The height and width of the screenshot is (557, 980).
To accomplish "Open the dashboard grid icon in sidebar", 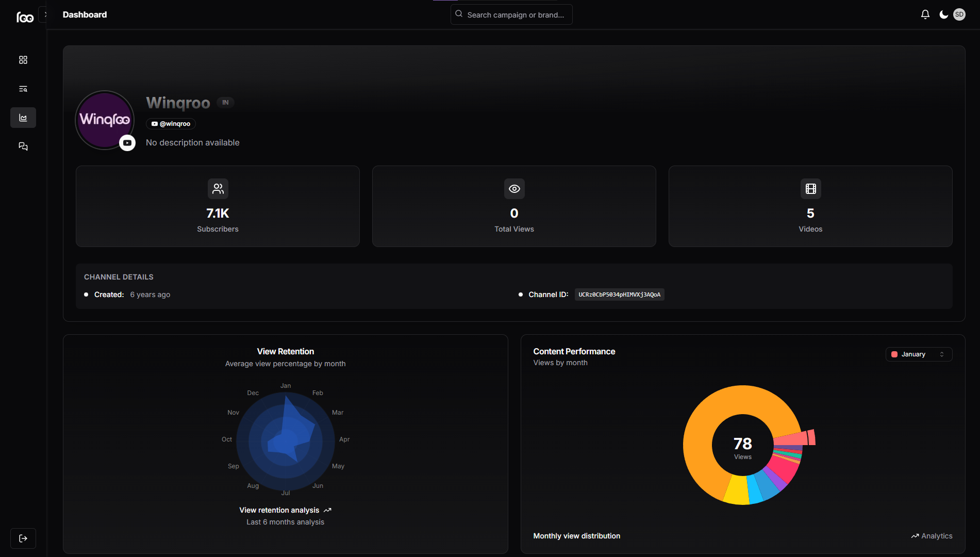I will pos(23,60).
